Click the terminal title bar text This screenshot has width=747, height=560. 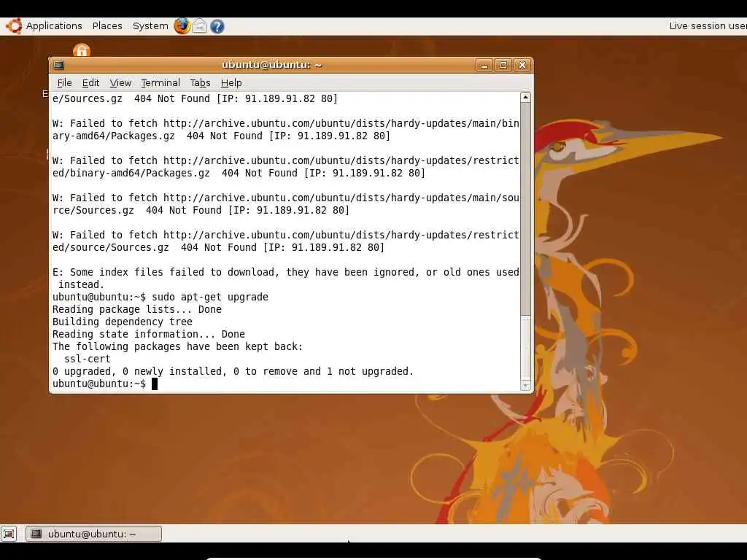pos(271,65)
